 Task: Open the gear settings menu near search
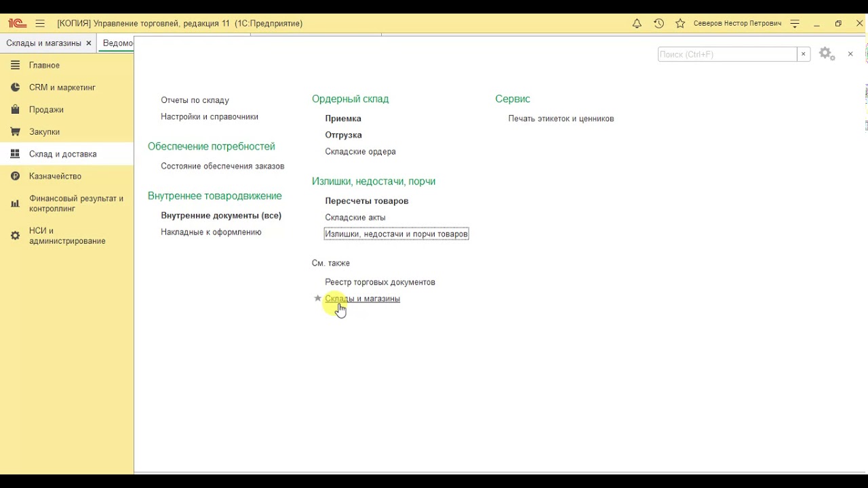[827, 54]
